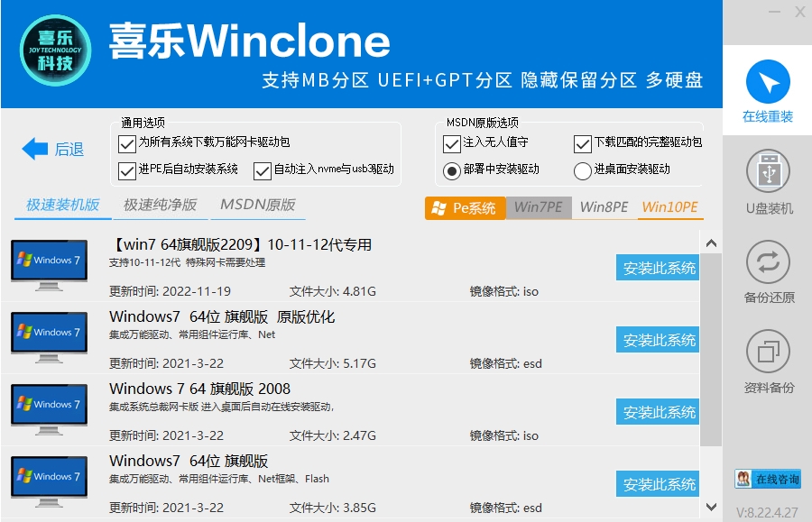
Task: Toggle 为所有系统下载万能网卡驱动包 checkbox
Action: 127,143
